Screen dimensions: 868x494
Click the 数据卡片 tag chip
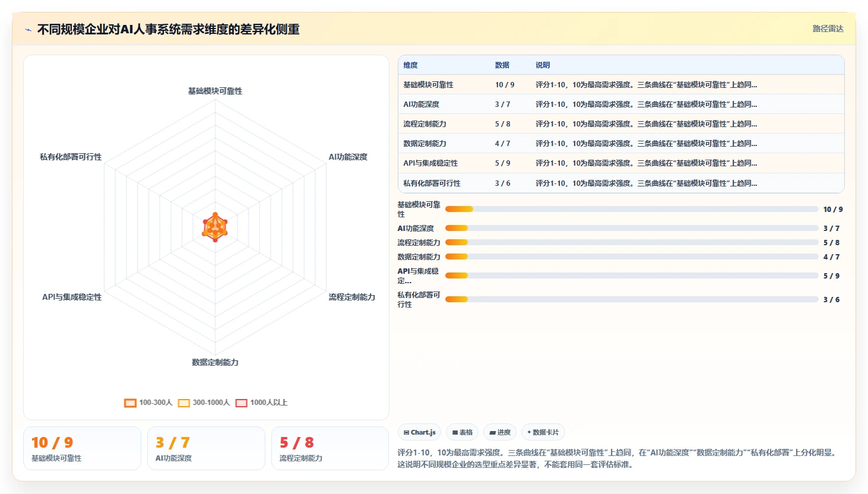coord(543,432)
